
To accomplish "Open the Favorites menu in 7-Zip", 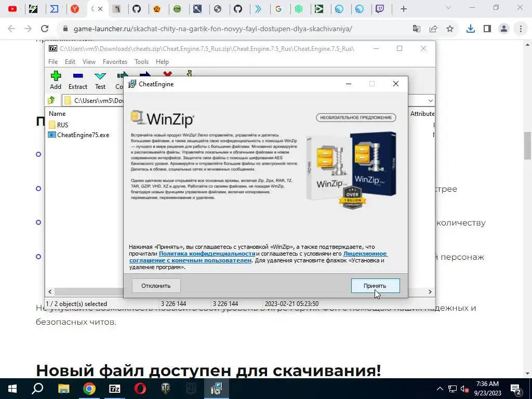I will tap(115, 61).
